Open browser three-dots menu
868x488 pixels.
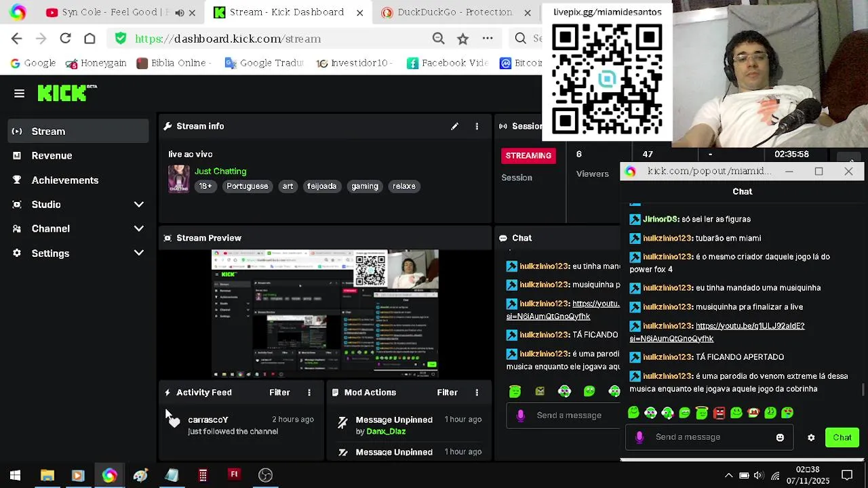(x=488, y=39)
